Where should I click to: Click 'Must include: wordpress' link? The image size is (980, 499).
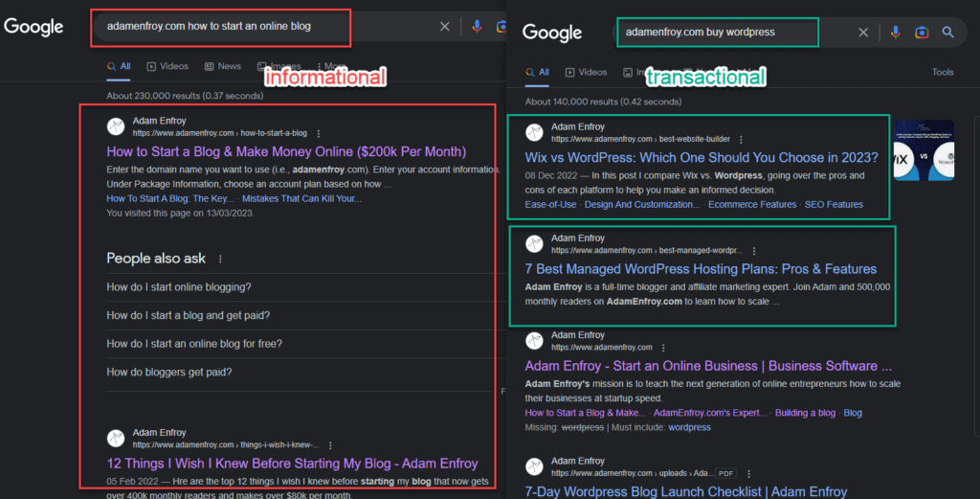[x=689, y=428]
